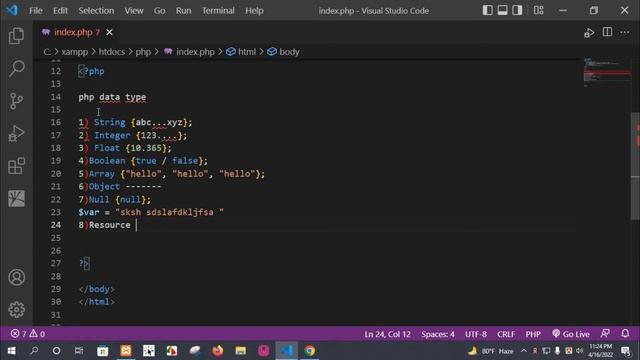This screenshot has height=360, width=640.
Task: Open the notifications bell in status bar
Action: [x=625, y=333]
